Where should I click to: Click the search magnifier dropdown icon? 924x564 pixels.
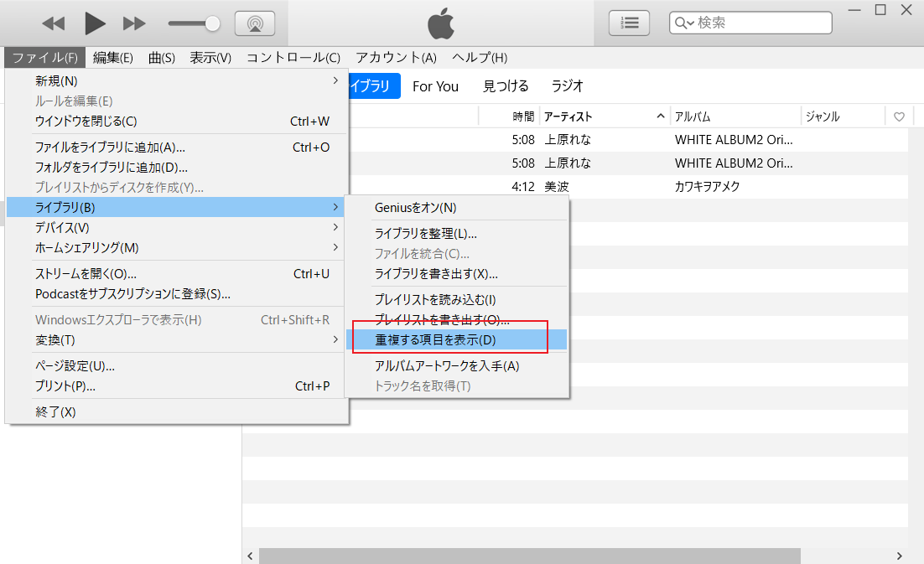pyautogui.click(x=684, y=23)
